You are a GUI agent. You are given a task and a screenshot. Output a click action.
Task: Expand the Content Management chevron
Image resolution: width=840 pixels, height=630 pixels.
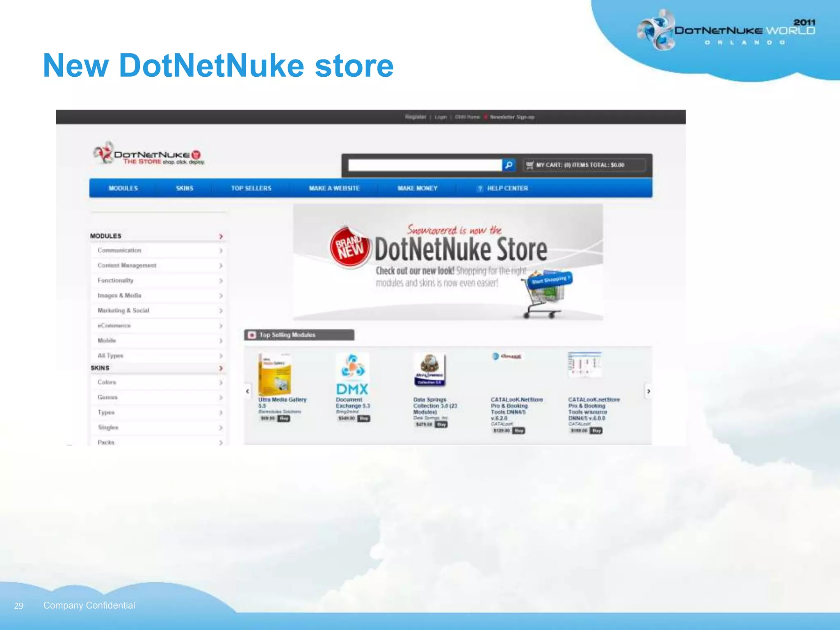tap(221, 266)
